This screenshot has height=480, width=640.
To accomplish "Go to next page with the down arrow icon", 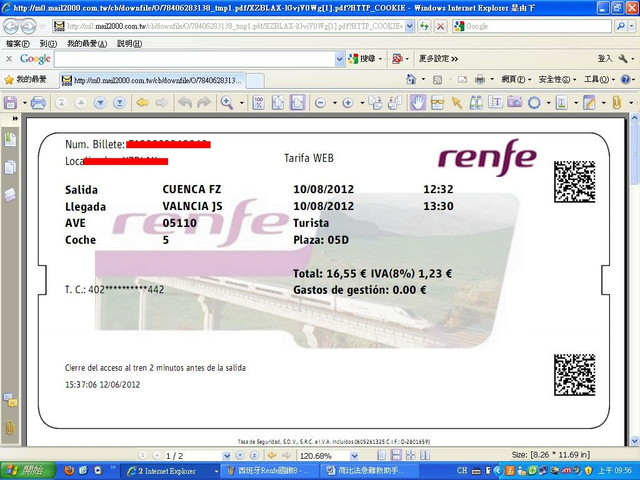I will (100, 103).
